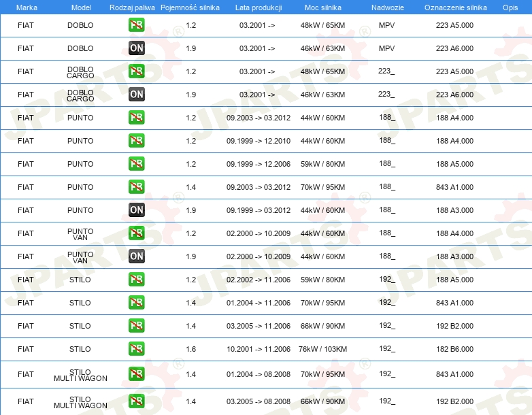Click the ON diesel icon in the PUNTO 09.1999 -> 03.2012 row
The height and width of the screenshot is (415, 532).
click(x=136, y=210)
